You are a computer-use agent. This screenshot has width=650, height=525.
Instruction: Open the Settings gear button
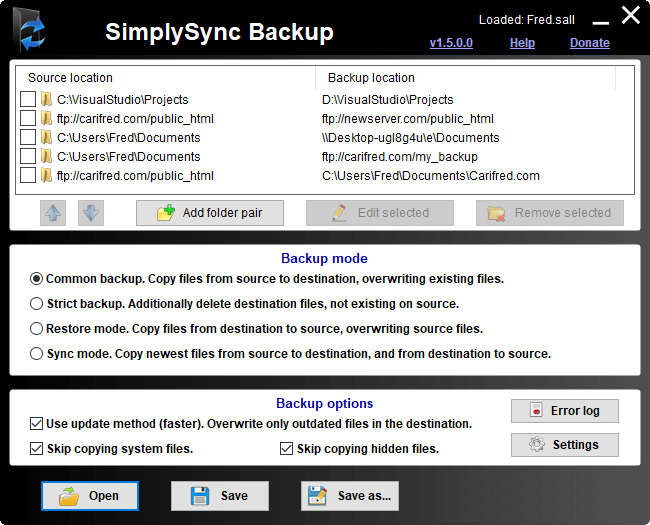[564, 444]
